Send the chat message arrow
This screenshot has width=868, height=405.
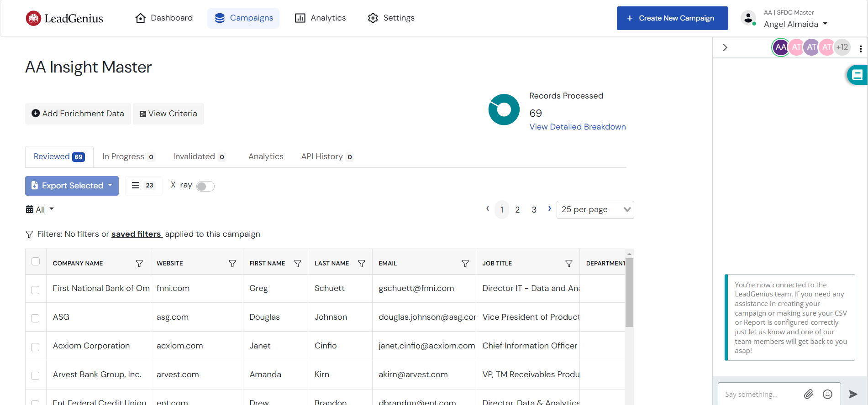(x=853, y=394)
